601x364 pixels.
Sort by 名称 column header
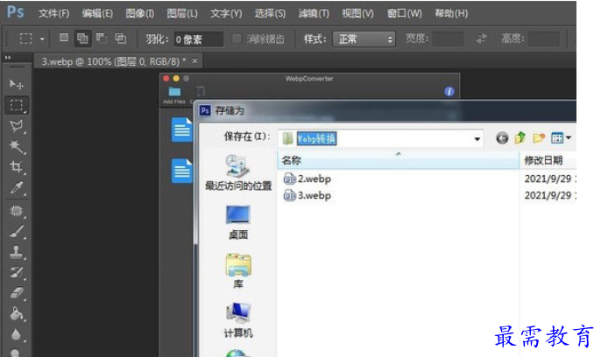tap(398, 160)
